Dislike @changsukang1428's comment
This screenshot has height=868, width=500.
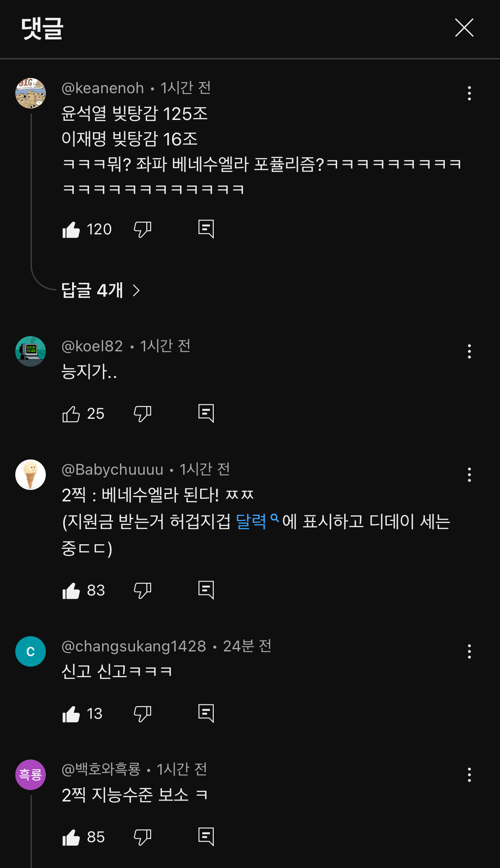142,714
